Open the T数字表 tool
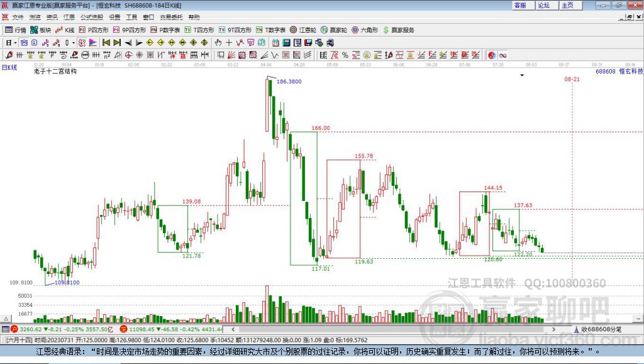Image resolution: width=644 pixels, height=364 pixels. [270, 30]
